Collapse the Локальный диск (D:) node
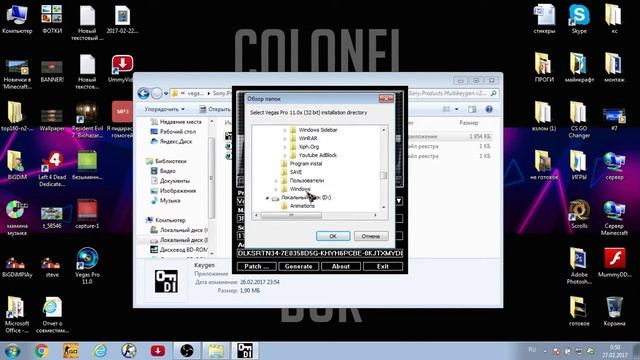The width and height of the screenshot is (640, 360). pos(268,198)
